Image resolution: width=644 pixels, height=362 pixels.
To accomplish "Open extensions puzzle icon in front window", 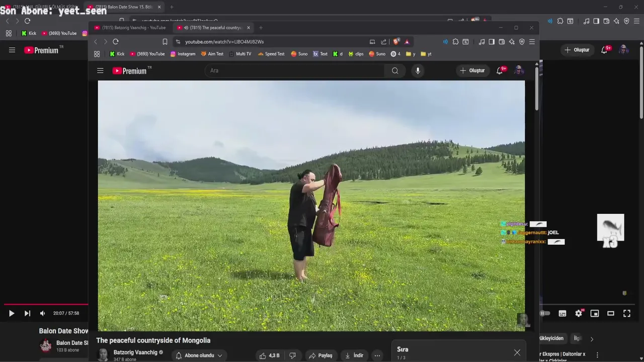I will (455, 42).
